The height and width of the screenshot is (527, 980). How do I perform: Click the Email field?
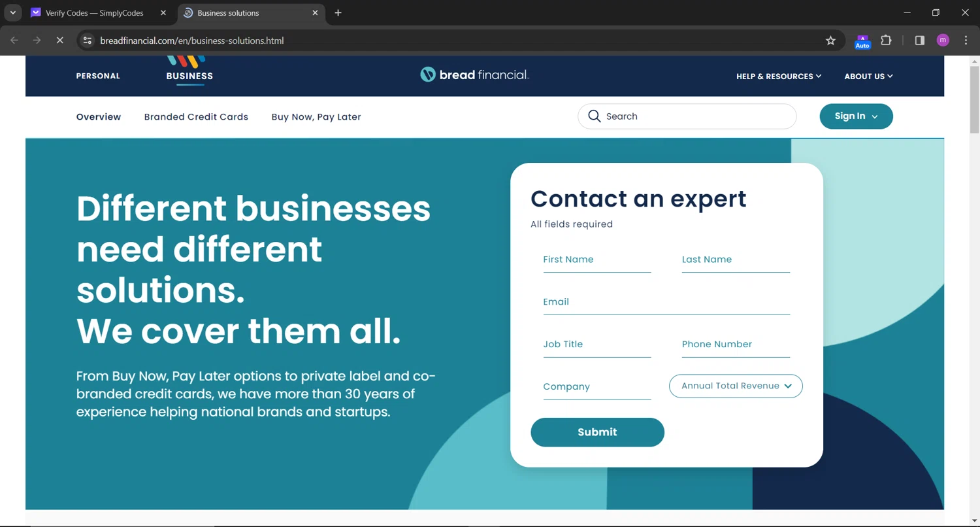pos(666,302)
